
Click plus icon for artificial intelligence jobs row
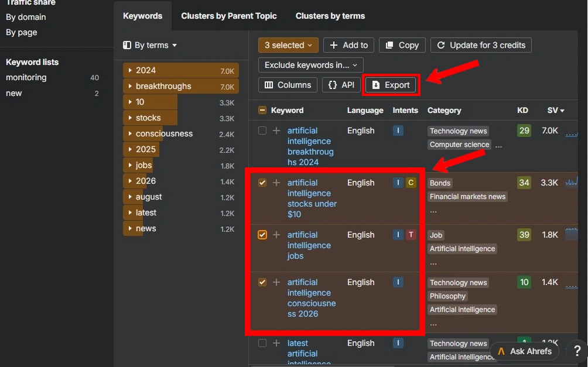pos(276,235)
